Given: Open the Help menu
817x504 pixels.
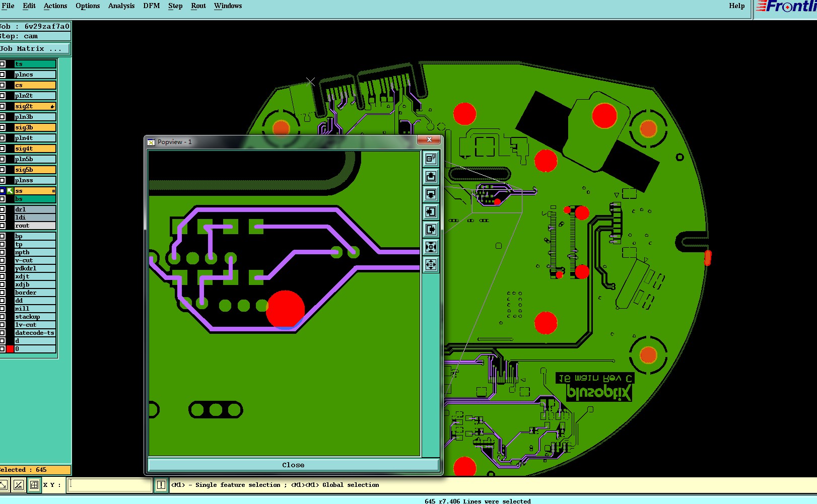Looking at the screenshot, I should click(737, 6).
